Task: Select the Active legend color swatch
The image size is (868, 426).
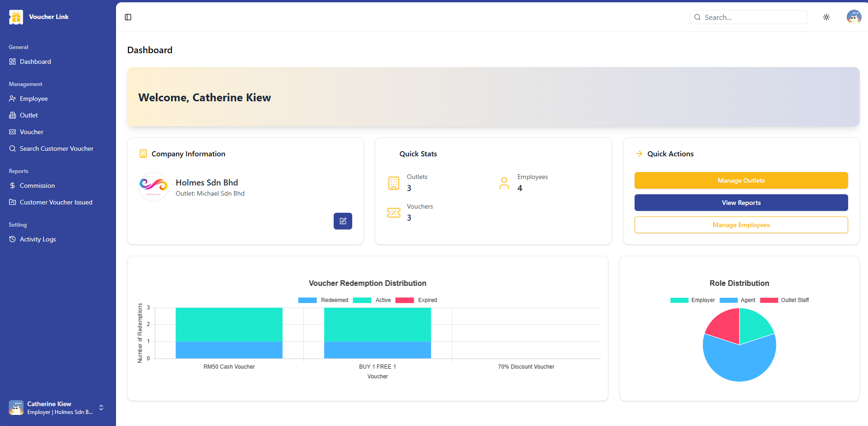Action: click(x=362, y=300)
